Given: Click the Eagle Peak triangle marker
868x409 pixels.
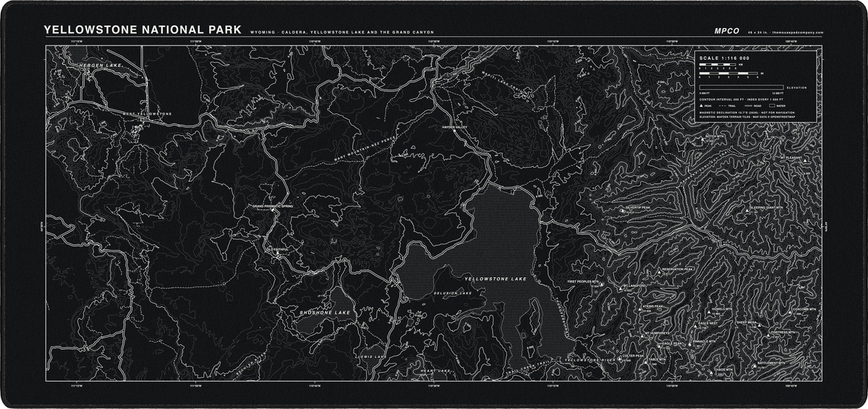Looking at the screenshot, I should [x=658, y=346].
